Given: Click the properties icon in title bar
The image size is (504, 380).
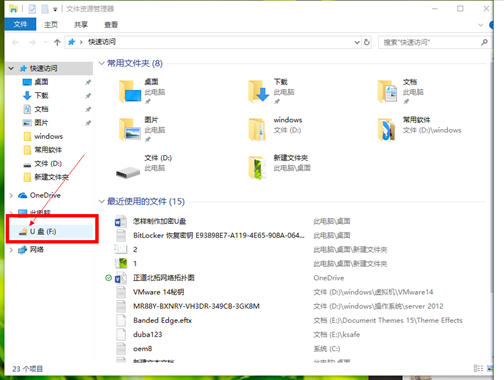Looking at the screenshot, I should tap(32, 9).
